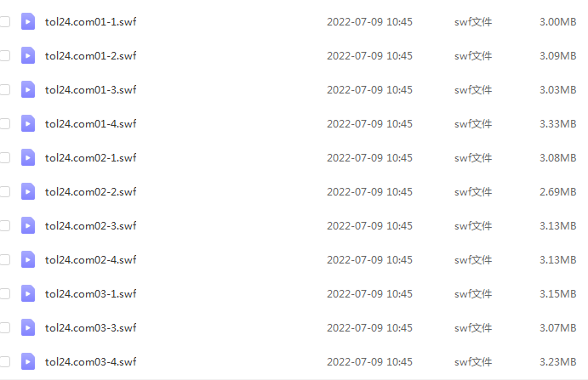
Task: Click the file icon for tol24.com03-4.swf
Action: tap(28, 361)
